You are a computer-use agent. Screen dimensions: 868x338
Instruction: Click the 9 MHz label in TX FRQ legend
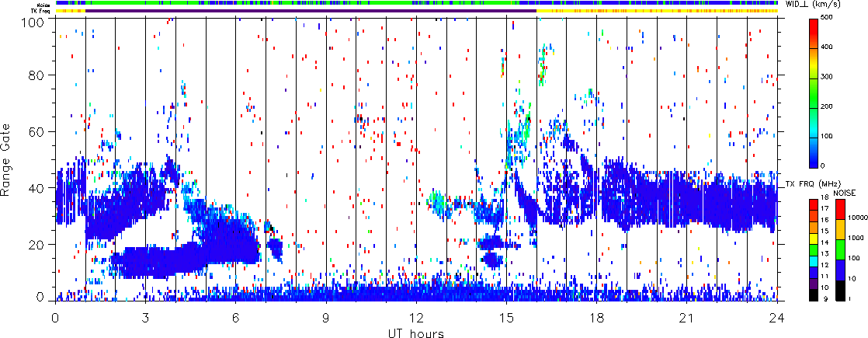(825, 300)
